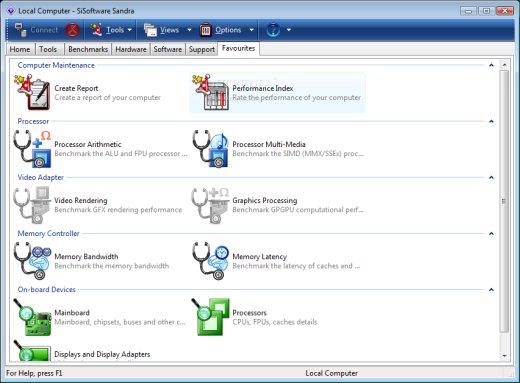This screenshot has width=520, height=383.
Task: Launch the Performance Index icon
Action: click(x=210, y=92)
